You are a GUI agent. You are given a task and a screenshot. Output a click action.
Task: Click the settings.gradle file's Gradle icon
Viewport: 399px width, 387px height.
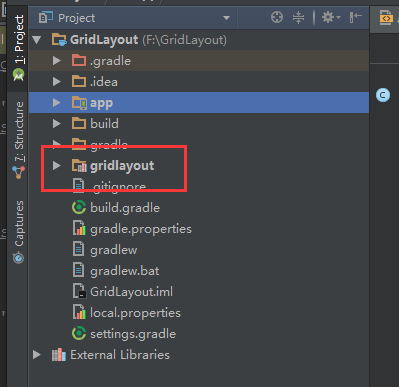(79, 333)
